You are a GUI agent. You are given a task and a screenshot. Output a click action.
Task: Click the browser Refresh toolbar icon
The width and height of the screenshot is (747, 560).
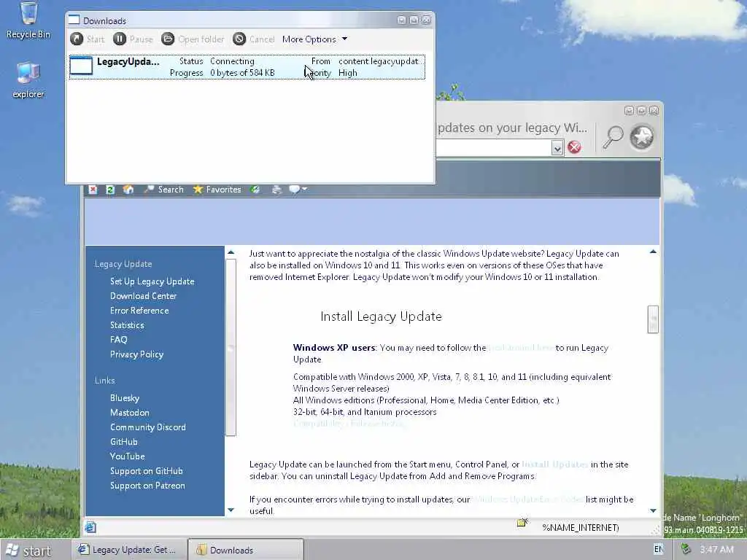tap(110, 190)
